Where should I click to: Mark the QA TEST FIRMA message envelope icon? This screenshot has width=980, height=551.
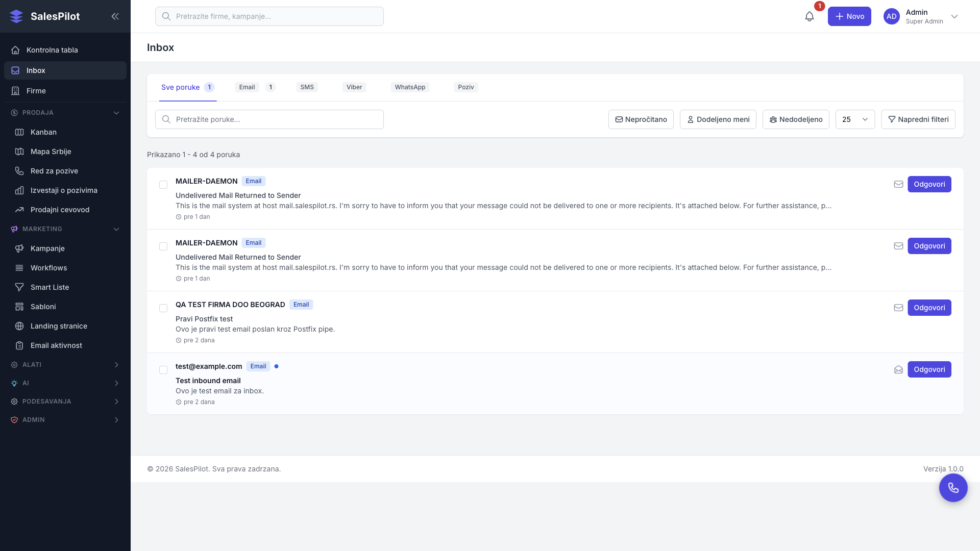pyautogui.click(x=898, y=308)
